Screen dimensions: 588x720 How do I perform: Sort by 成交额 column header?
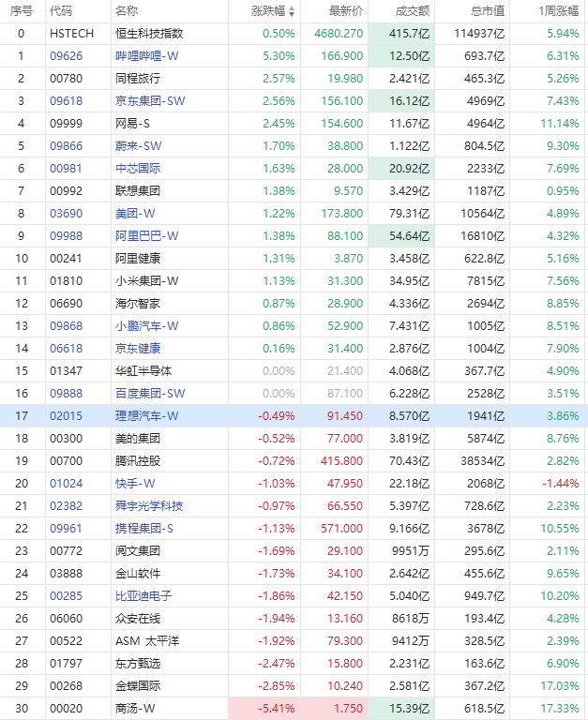pyautogui.click(x=413, y=11)
